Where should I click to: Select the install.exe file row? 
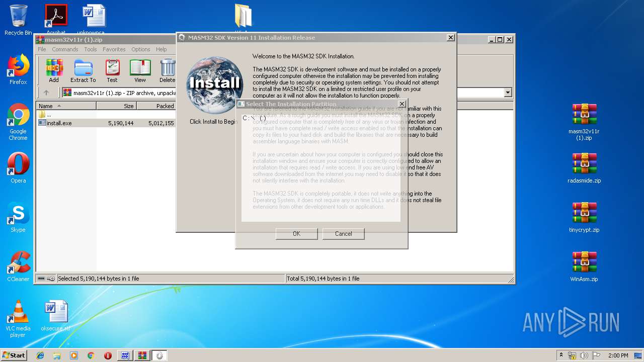click(106, 123)
